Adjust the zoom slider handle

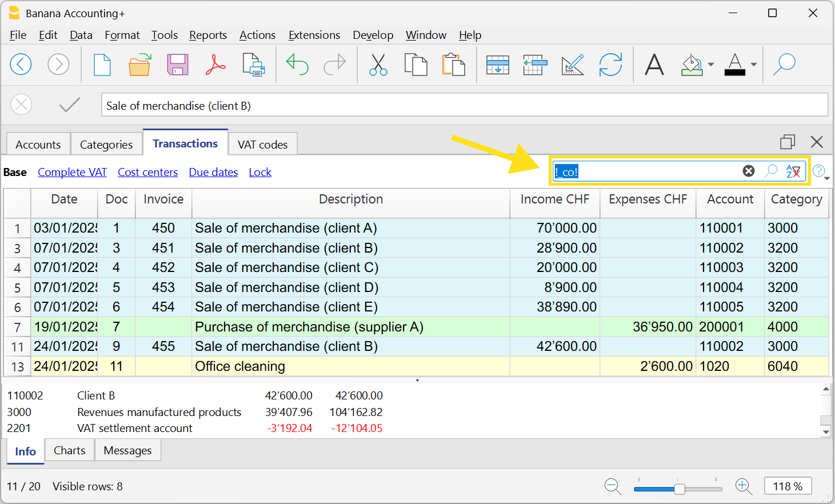point(680,489)
